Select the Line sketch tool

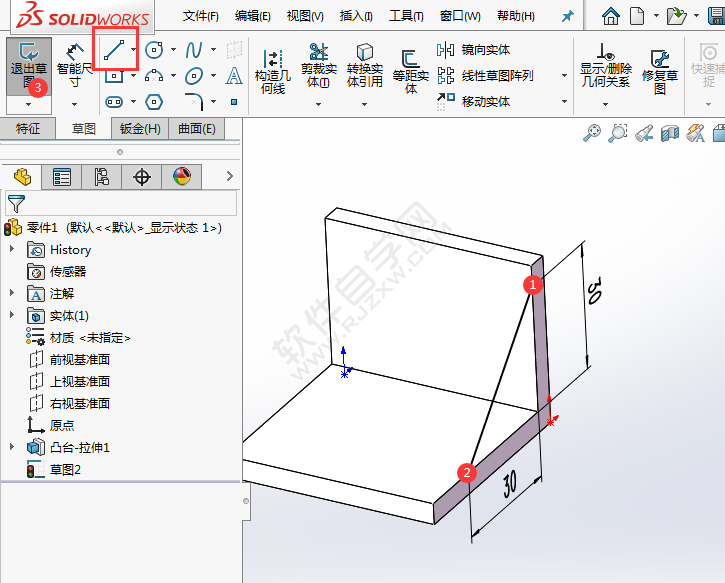pos(114,50)
